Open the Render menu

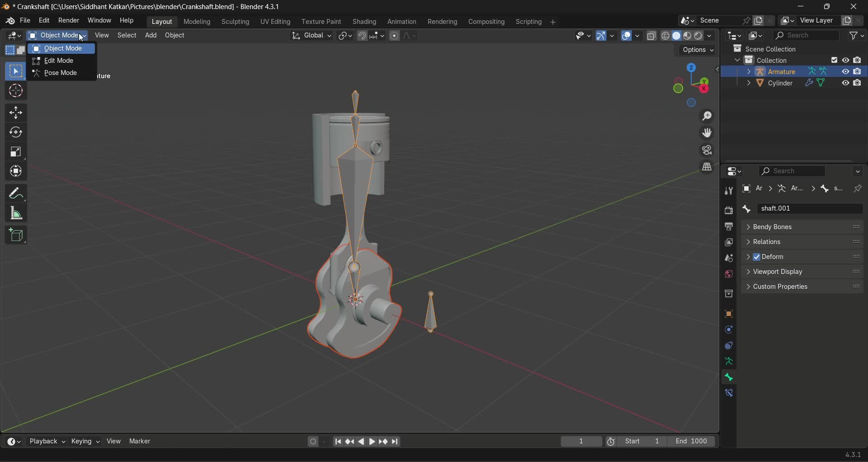pyautogui.click(x=68, y=20)
